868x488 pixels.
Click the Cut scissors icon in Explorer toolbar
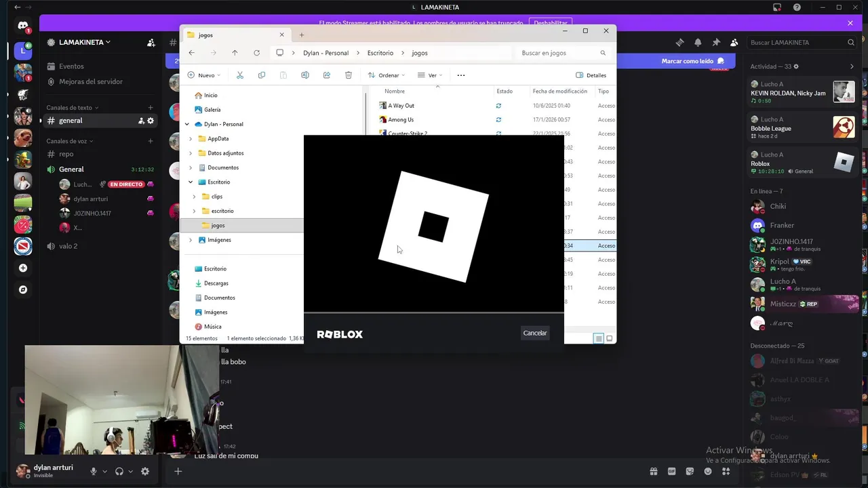click(240, 75)
